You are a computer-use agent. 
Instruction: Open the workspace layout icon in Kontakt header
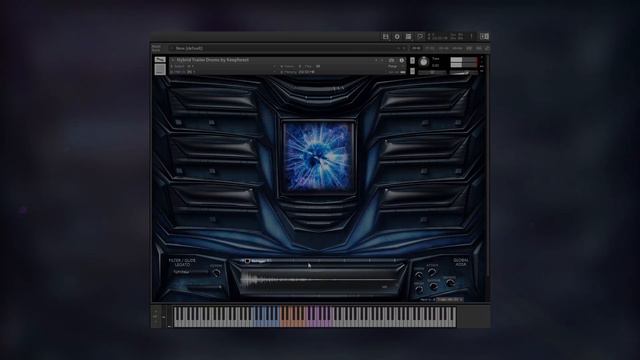(409, 37)
